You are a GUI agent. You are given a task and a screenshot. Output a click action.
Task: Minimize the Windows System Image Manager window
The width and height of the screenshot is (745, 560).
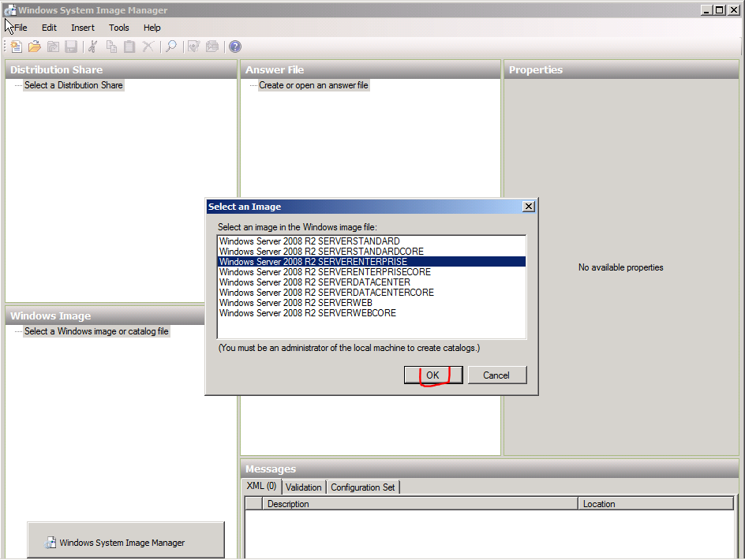click(x=706, y=10)
